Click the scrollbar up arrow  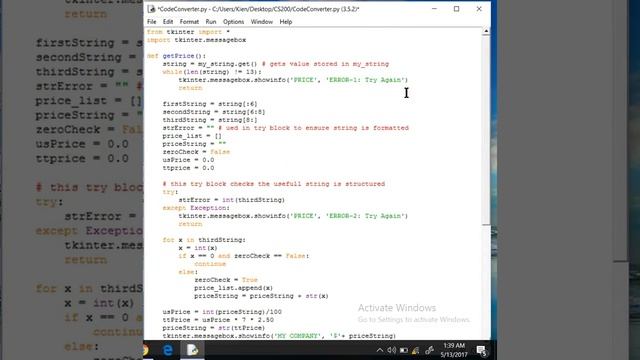[x=486, y=31]
